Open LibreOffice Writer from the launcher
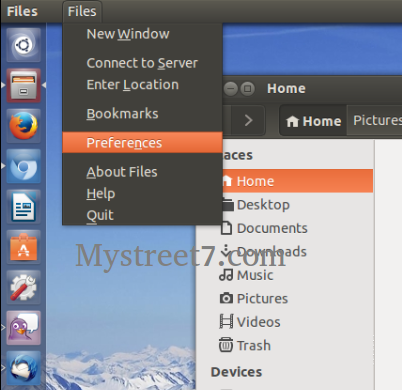Viewport: 402px width, 390px height. 23,207
